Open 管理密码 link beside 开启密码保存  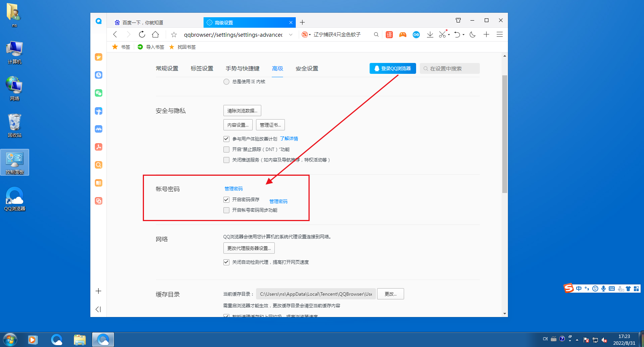[x=279, y=202]
